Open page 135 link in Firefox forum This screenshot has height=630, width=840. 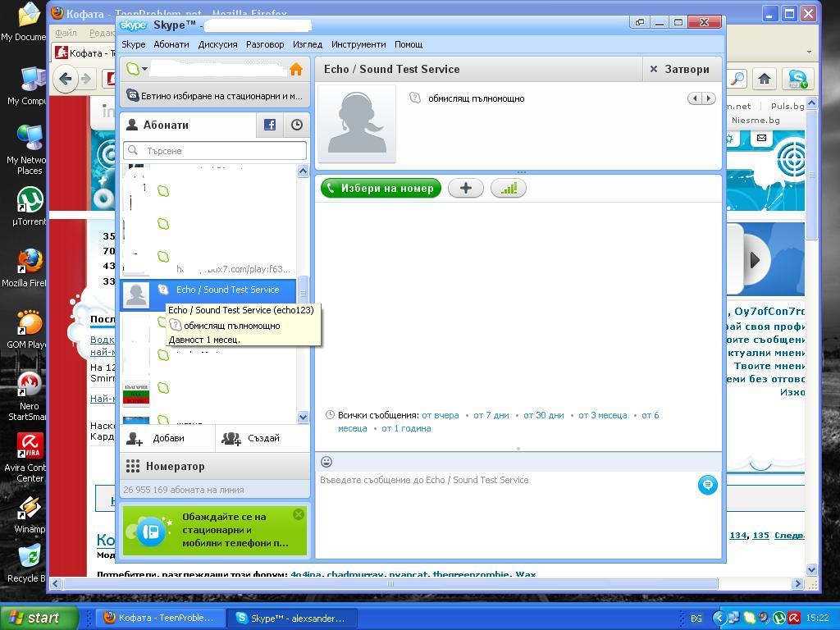tap(760, 535)
